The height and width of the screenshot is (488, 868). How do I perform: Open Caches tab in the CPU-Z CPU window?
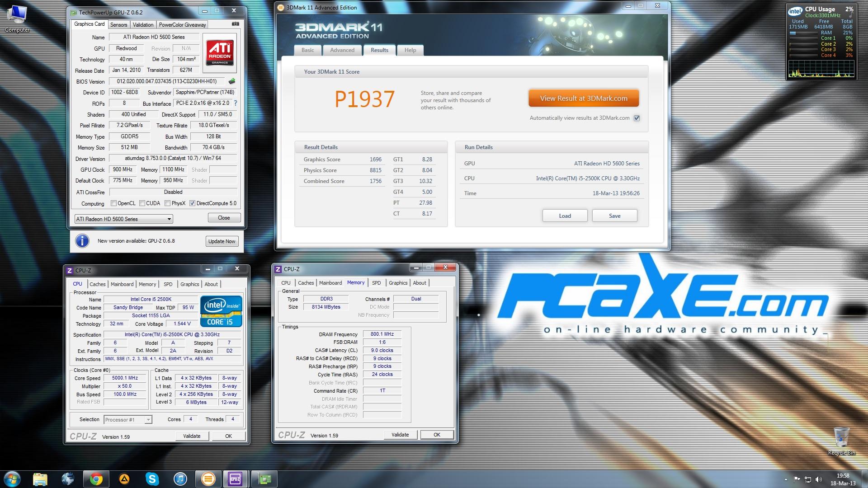(x=97, y=284)
